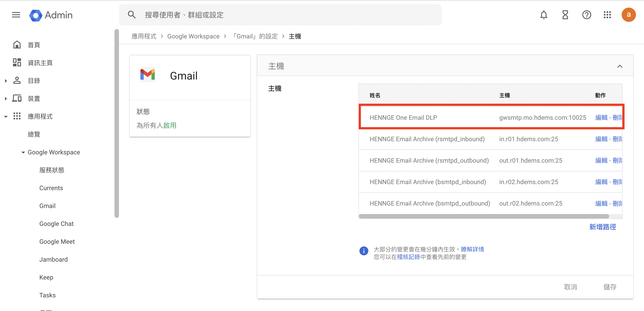Click the search magnifier icon
Viewport: 644px width, 311px height.
click(x=132, y=15)
